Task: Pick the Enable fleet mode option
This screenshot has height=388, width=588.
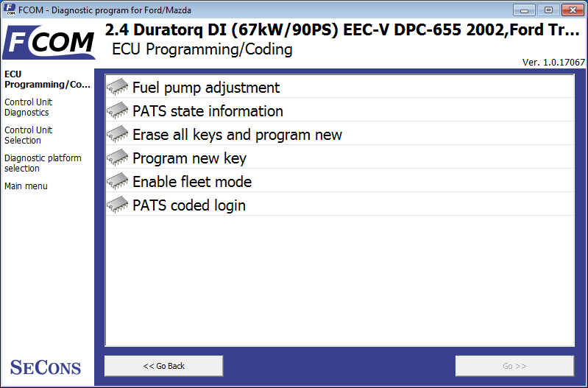Action: [192, 182]
